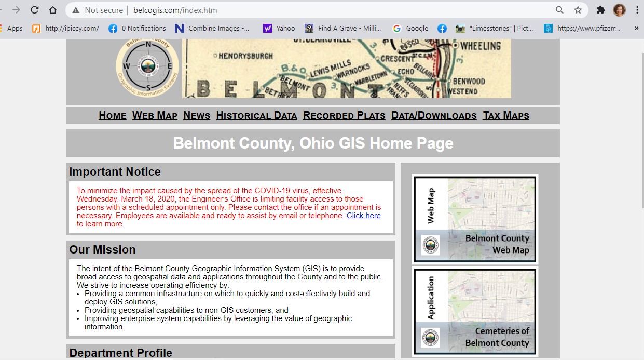Expand the bookmarks overflow chevron
This screenshot has width=644, height=360.
click(636, 29)
